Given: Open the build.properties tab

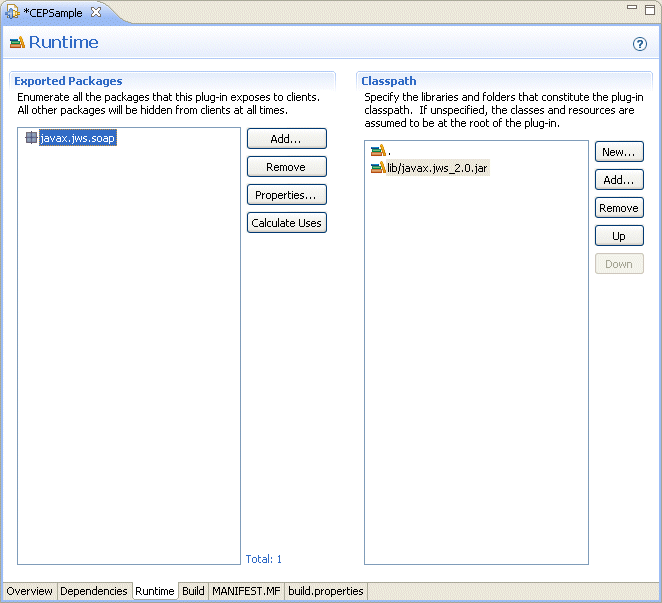Looking at the screenshot, I should (x=326, y=591).
